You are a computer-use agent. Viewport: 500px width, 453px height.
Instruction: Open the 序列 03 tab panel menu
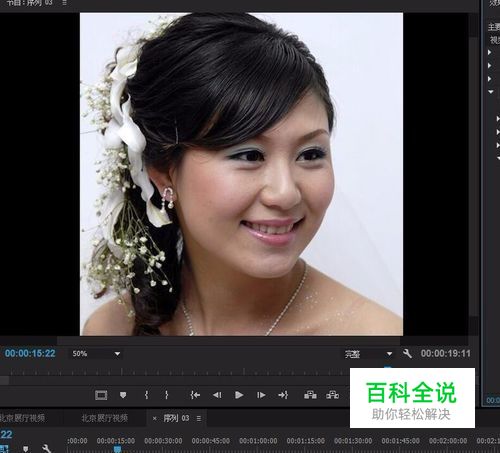click(x=199, y=418)
